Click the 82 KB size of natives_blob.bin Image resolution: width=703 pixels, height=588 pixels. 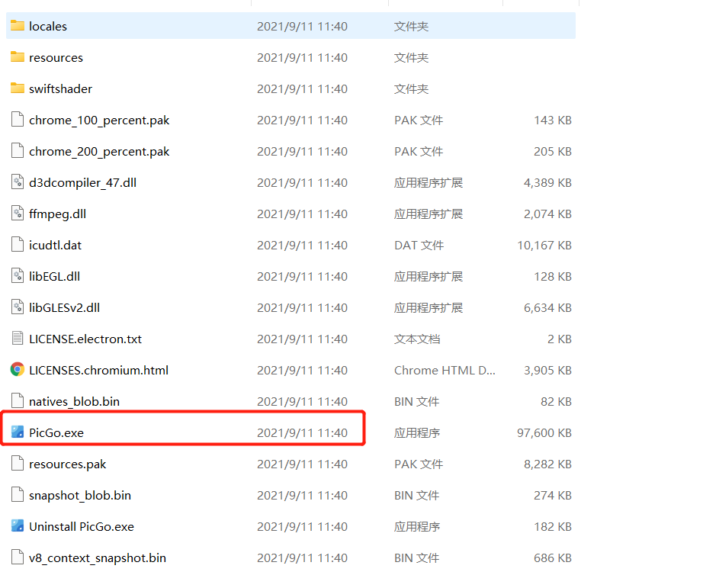tap(556, 402)
